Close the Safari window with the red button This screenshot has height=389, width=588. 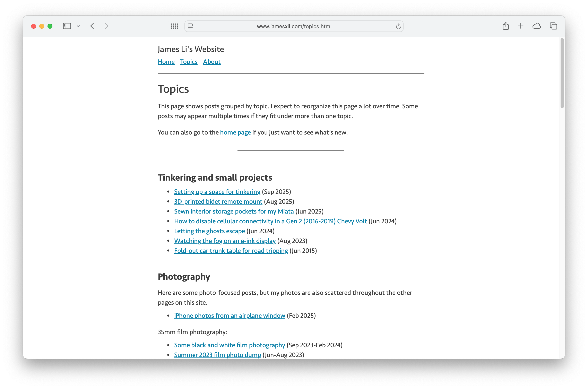tap(34, 26)
